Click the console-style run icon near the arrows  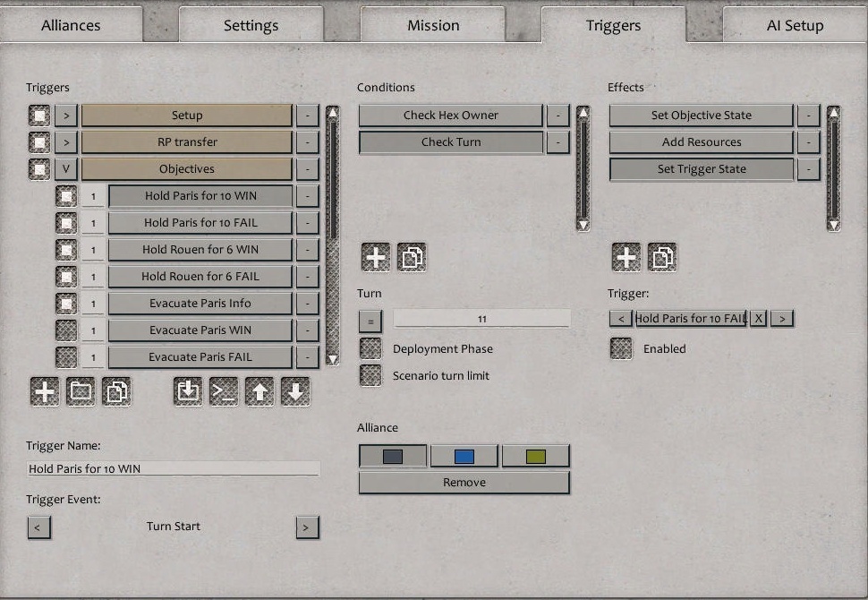click(224, 391)
